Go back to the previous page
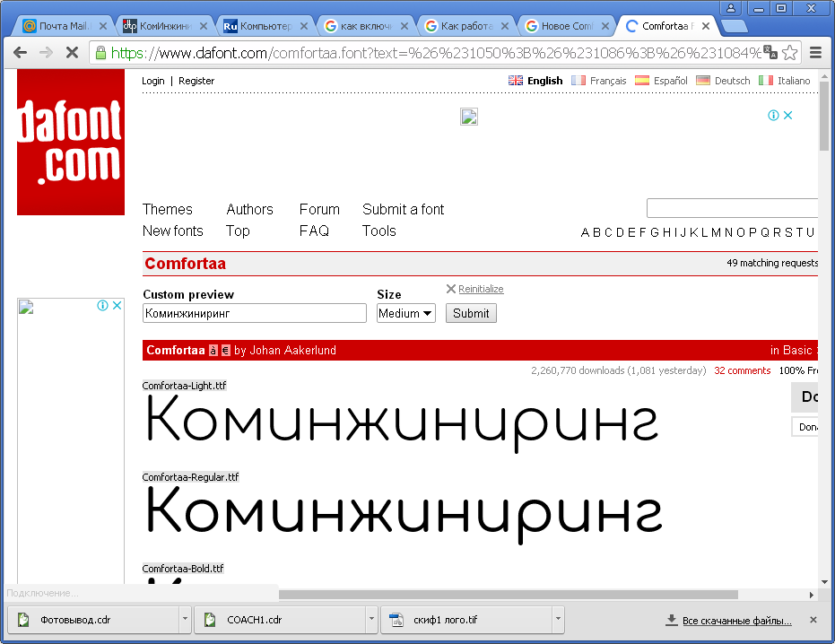The image size is (835, 644). tap(21, 52)
